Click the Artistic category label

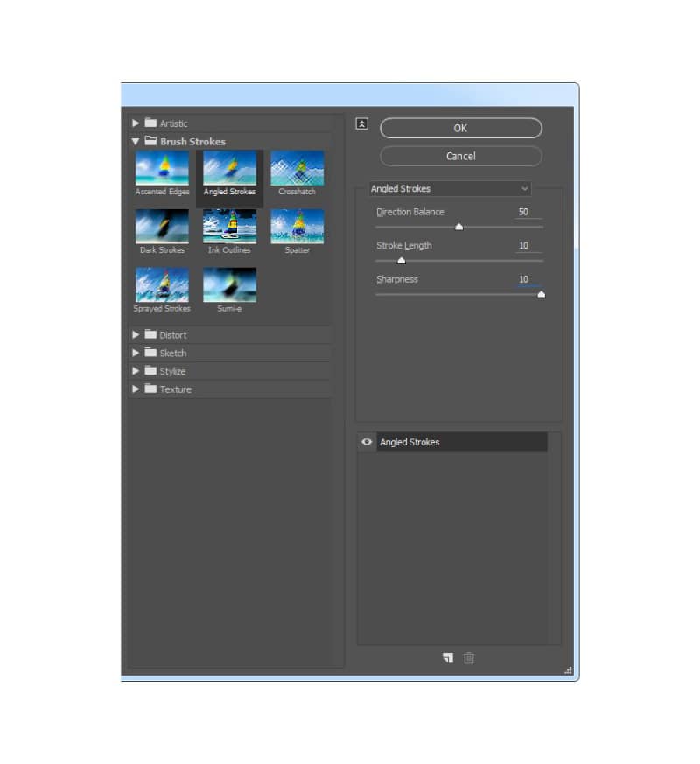(174, 123)
